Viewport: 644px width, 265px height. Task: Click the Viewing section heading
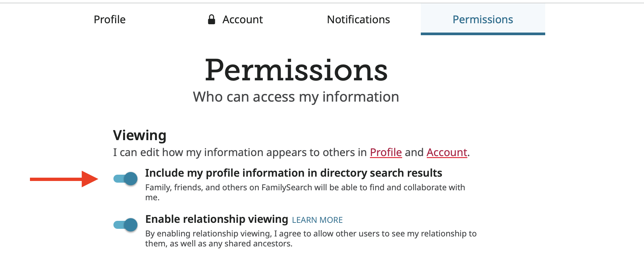(x=140, y=135)
